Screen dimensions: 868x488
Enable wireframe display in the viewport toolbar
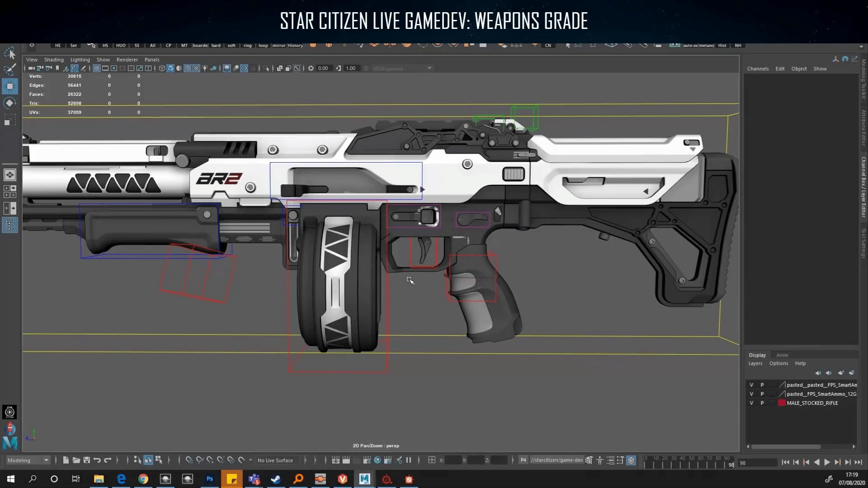click(162, 68)
